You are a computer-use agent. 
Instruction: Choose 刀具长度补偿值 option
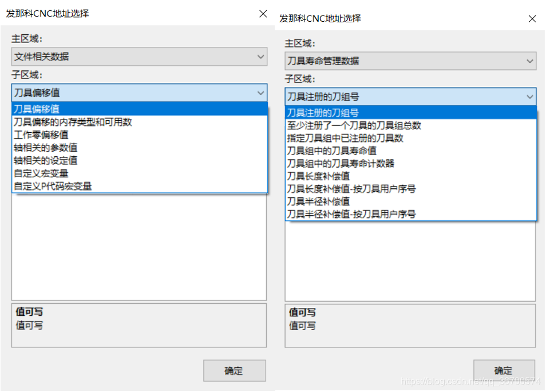410,176
